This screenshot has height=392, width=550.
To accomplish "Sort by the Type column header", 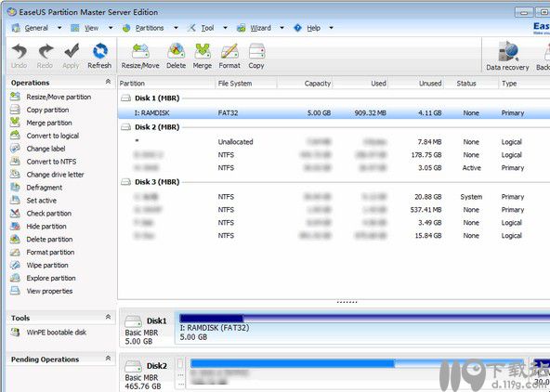I will point(524,84).
